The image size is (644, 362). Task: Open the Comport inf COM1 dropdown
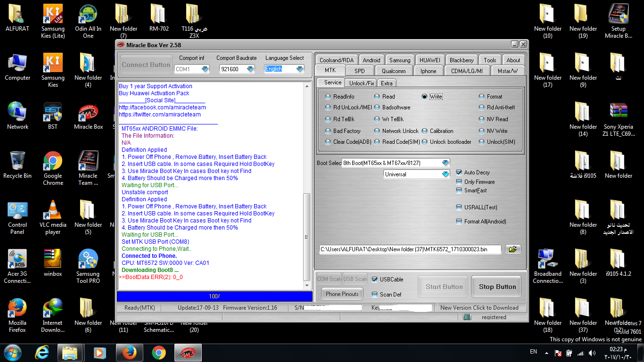192,69
